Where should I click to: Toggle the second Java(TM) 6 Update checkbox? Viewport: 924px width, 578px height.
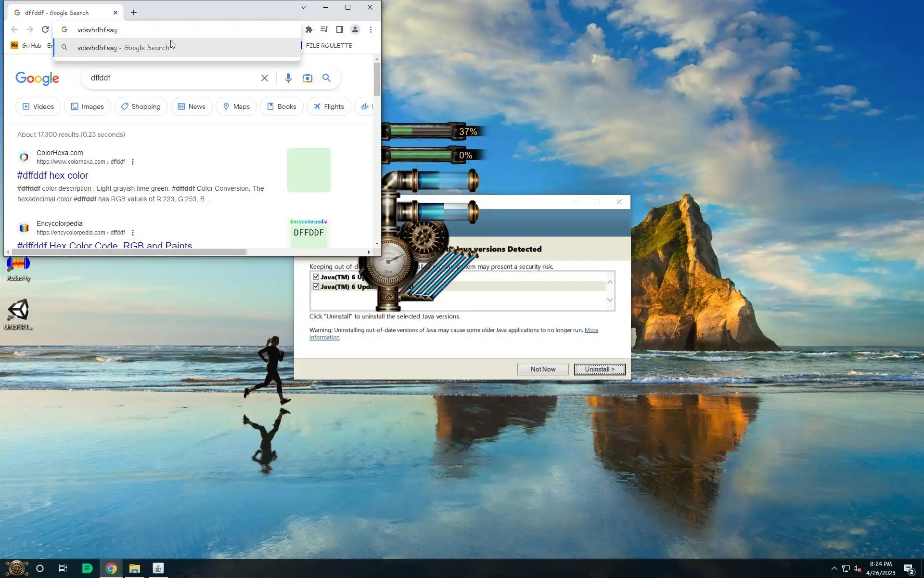pos(316,286)
